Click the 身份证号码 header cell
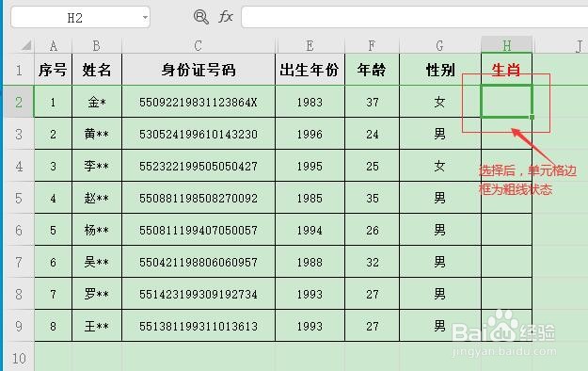 pos(199,70)
